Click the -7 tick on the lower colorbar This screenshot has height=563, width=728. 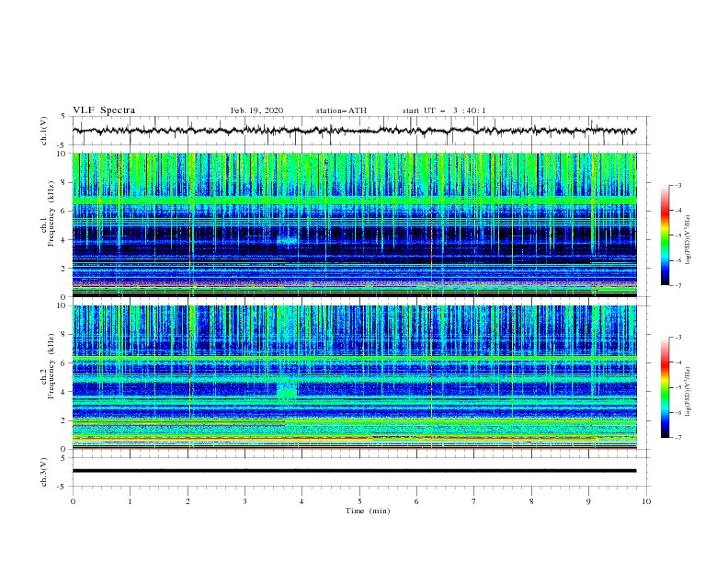click(678, 437)
